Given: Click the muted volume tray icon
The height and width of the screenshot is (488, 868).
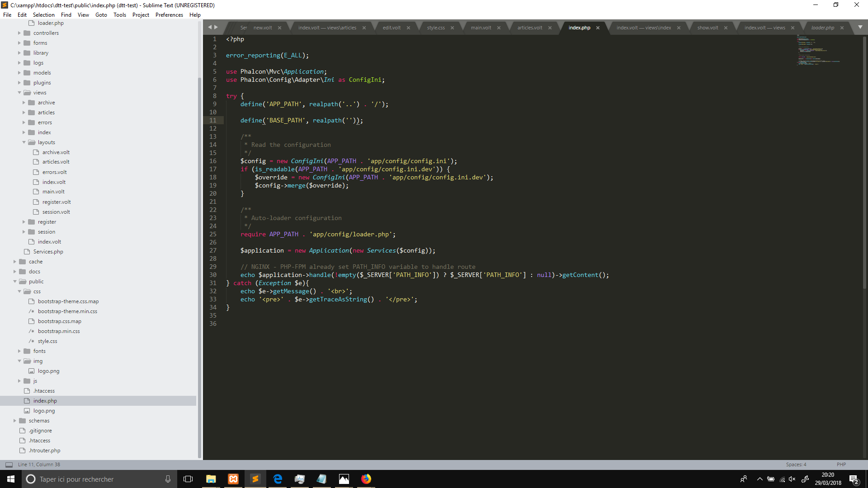Looking at the screenshot, I should (x=792, y=479).
